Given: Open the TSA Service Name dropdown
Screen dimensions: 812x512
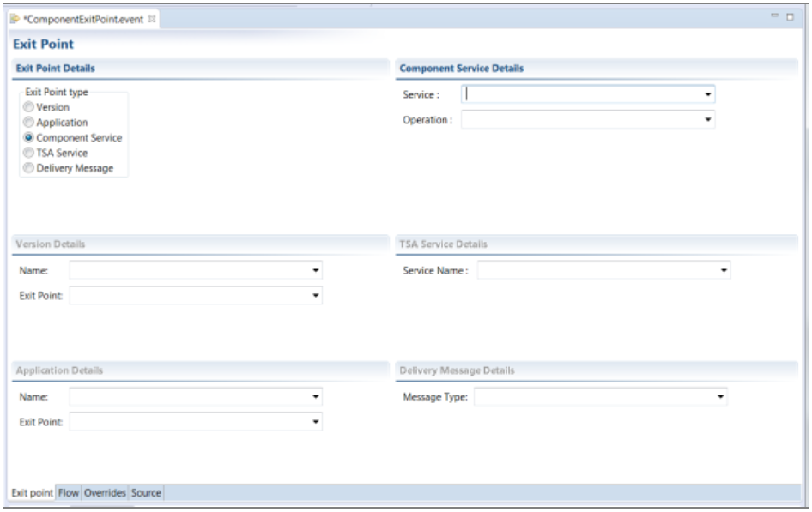Looking at the screenshot, I should (724, 271).
